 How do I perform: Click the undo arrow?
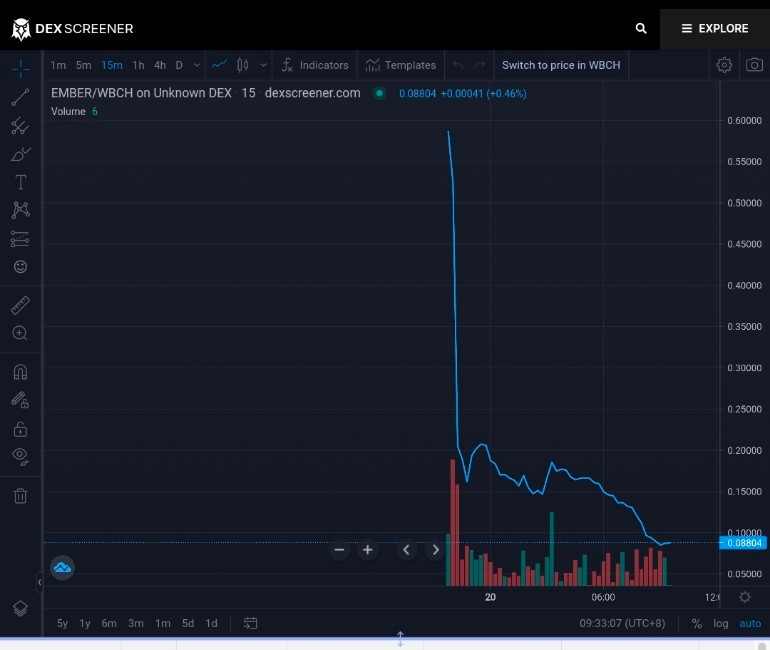458,65
